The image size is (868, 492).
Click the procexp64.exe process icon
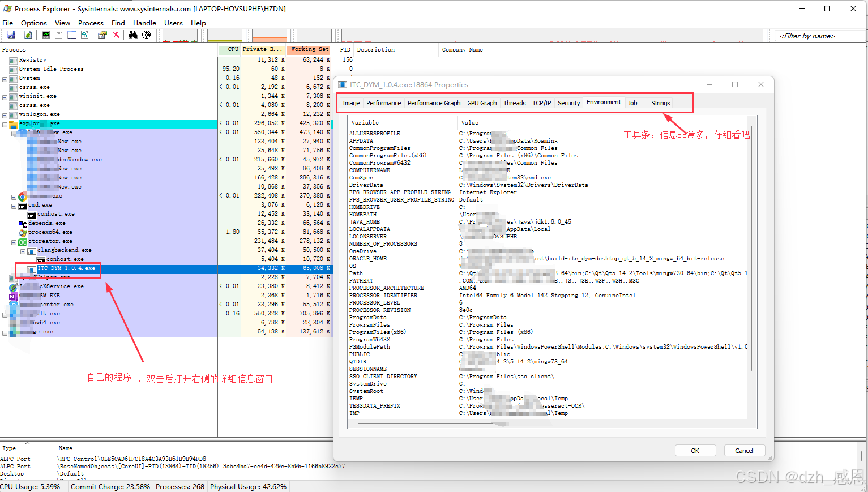click(23, 233)
